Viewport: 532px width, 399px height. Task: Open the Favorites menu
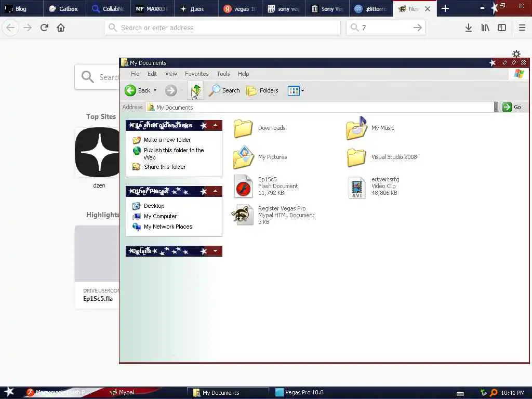pyautogui.click(x=197, y=74)
